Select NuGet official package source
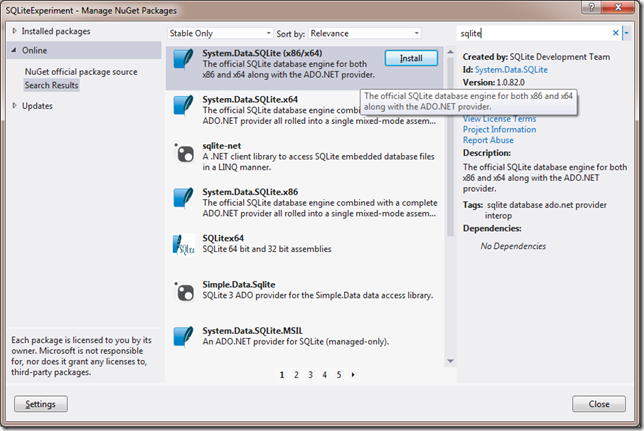The width and height of the screenshot is (644, 431). click(81, 71)
